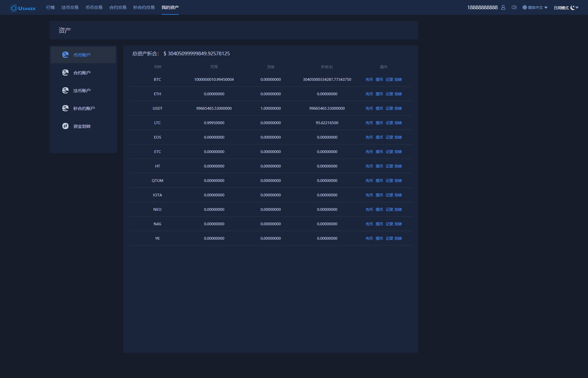Image resolution: width=588 pixels, height=378 pixels.
Task: Click 充币 deposit link for BTC
Action: point(369,80)
